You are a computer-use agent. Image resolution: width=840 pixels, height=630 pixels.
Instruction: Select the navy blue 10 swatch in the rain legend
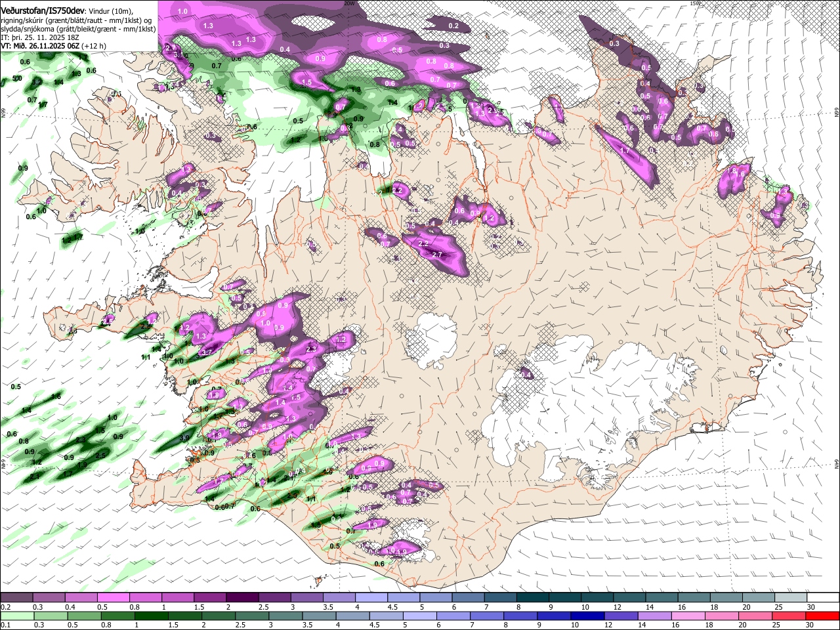pos(586,616)
